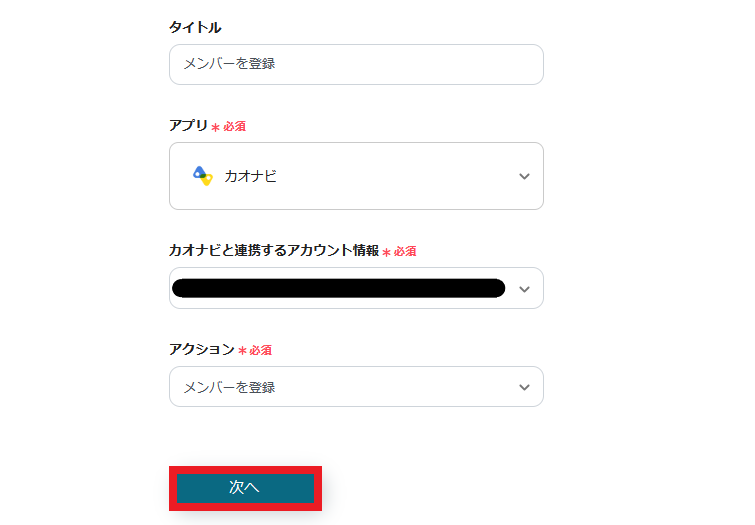Click 必須 marker beside アクション

tap(260, 350)
